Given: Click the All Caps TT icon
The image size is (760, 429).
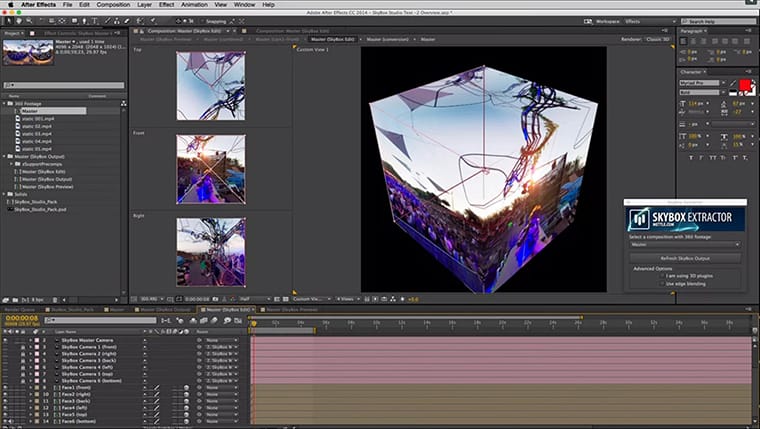Looking at the screenshot, I should 713,158.
